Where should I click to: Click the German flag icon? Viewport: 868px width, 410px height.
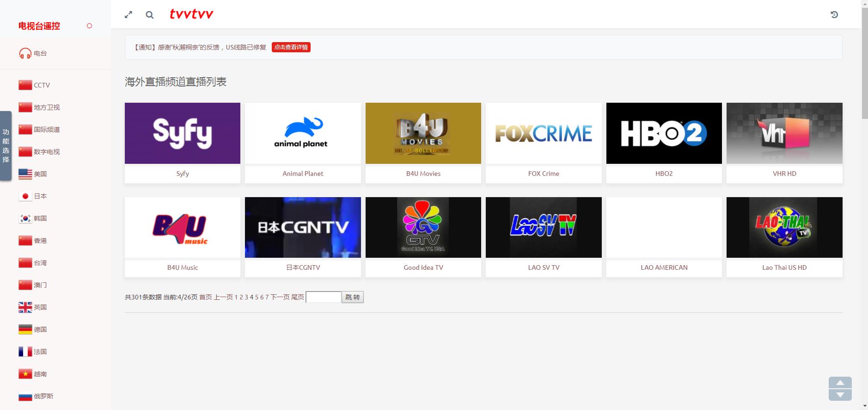pos(25,329)
